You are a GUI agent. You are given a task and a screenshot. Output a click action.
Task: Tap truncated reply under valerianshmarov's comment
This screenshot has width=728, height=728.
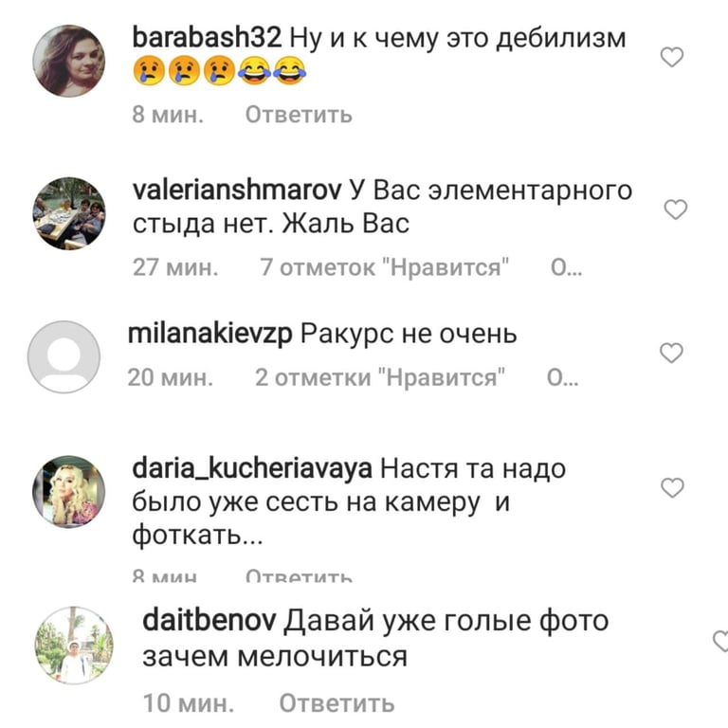click(567, 267)
